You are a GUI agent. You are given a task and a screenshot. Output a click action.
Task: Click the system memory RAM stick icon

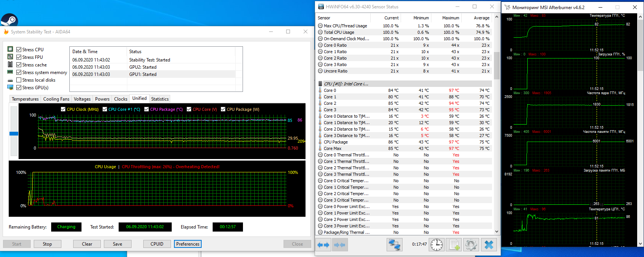point(10,72)
